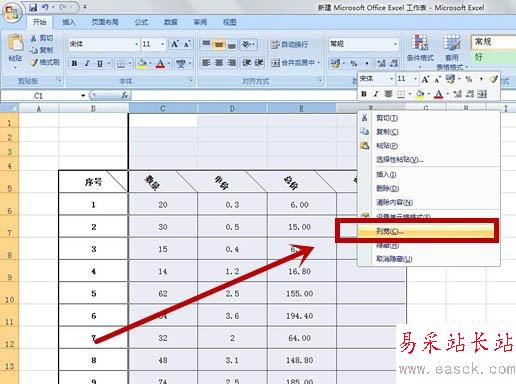Align text left in the ribbon
This screenshot has height=384, width=516.
tap(206, 63)
